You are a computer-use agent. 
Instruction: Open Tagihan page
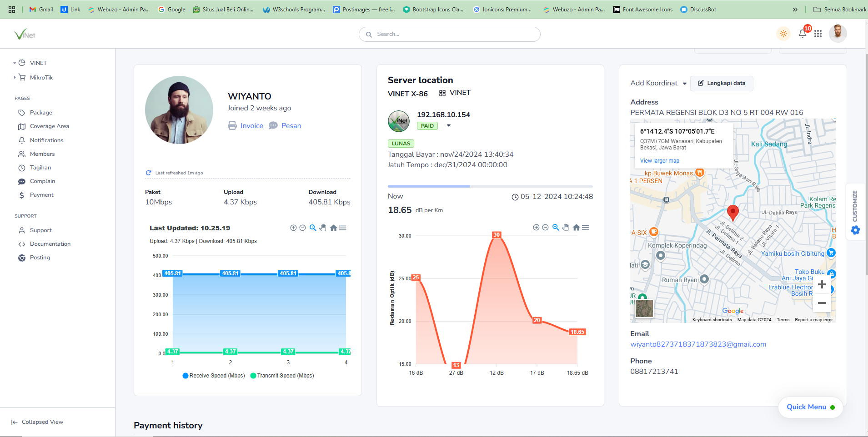pos(40,168)
